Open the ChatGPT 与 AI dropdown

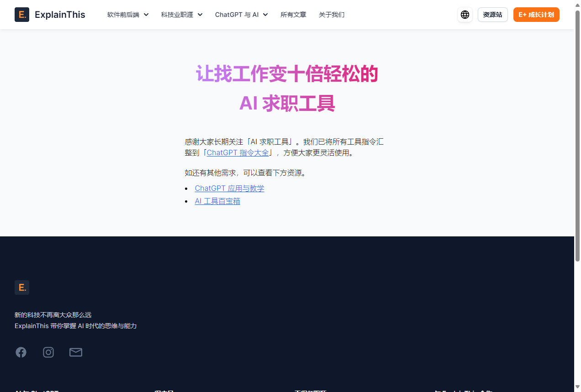click(241, 15)
